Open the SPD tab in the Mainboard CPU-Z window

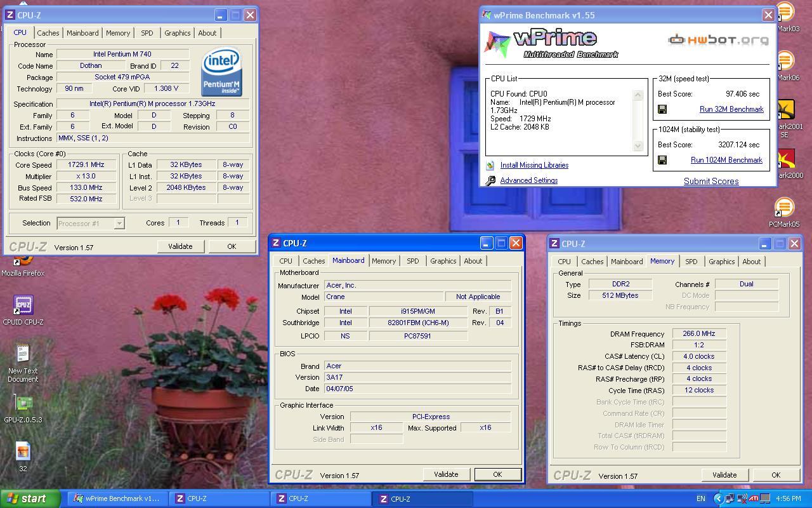tap(412, 261)
